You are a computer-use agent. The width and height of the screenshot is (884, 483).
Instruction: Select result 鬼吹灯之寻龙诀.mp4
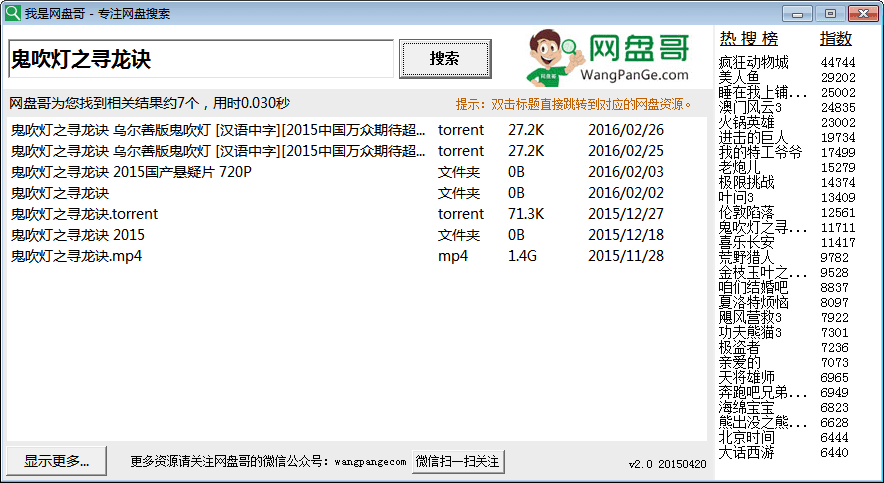(x=356, y=256)
